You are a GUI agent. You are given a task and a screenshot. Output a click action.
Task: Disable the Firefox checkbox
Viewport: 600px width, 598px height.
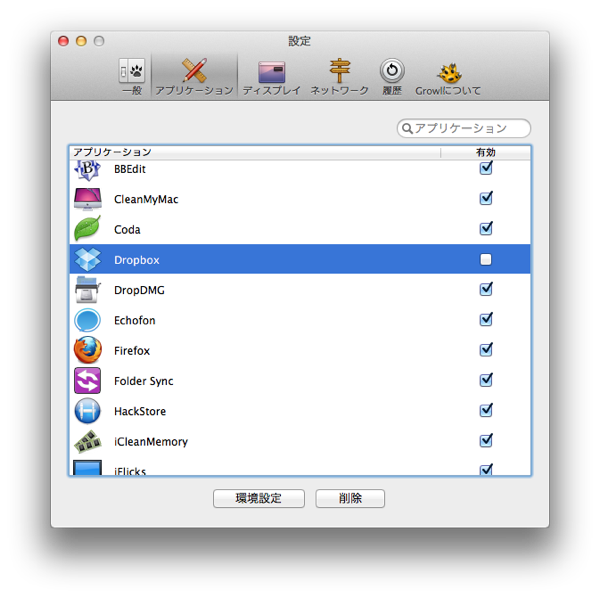486,350
